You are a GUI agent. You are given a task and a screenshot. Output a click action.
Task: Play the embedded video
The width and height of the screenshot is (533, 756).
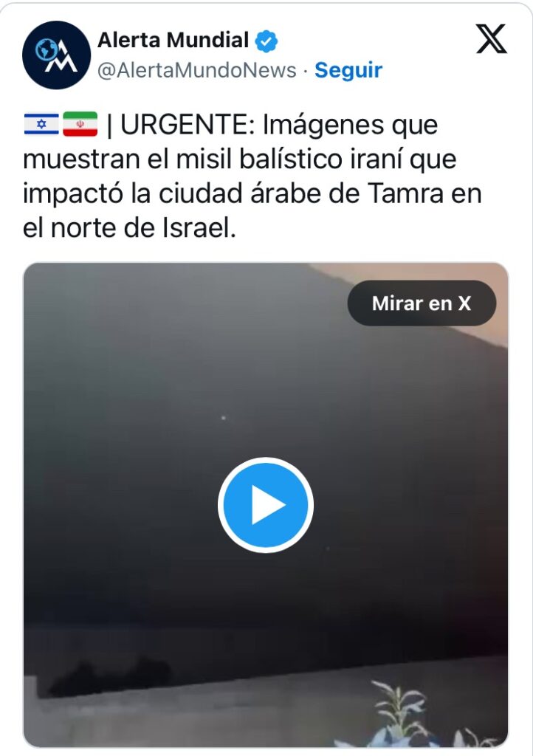coord(266,505)
